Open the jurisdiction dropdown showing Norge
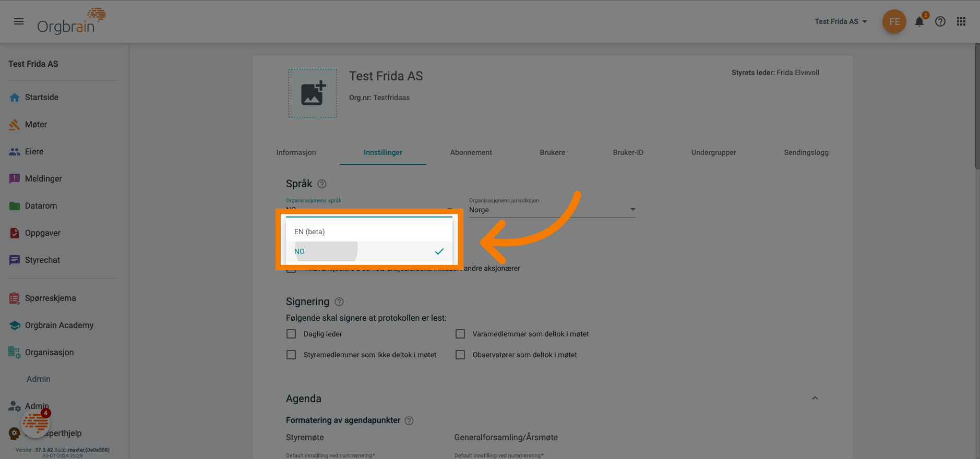Screen dimensions: 980x459 552,210
